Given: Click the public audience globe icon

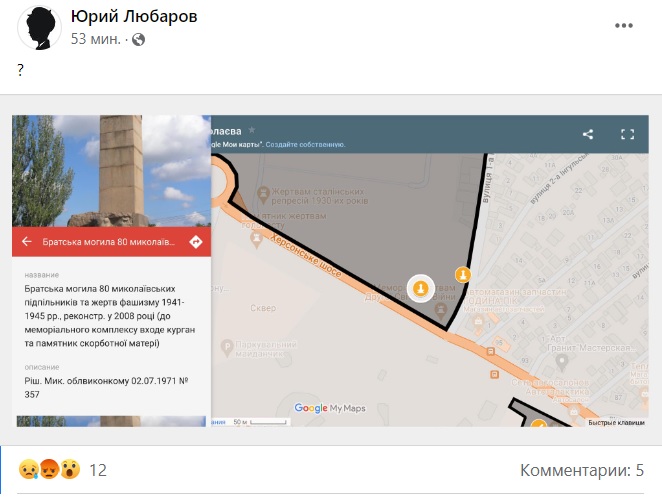Looking at the screenshot, I should [x=138, y=40].
